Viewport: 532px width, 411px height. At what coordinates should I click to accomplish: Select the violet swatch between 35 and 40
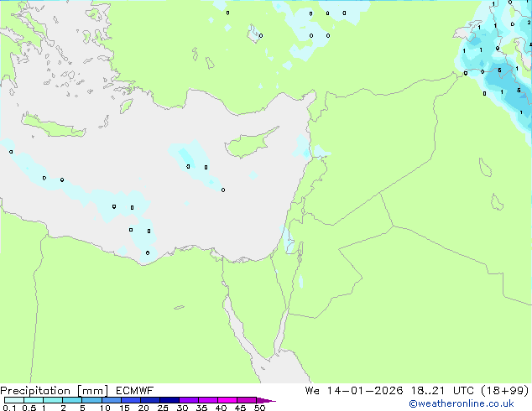tap(207, 400)
